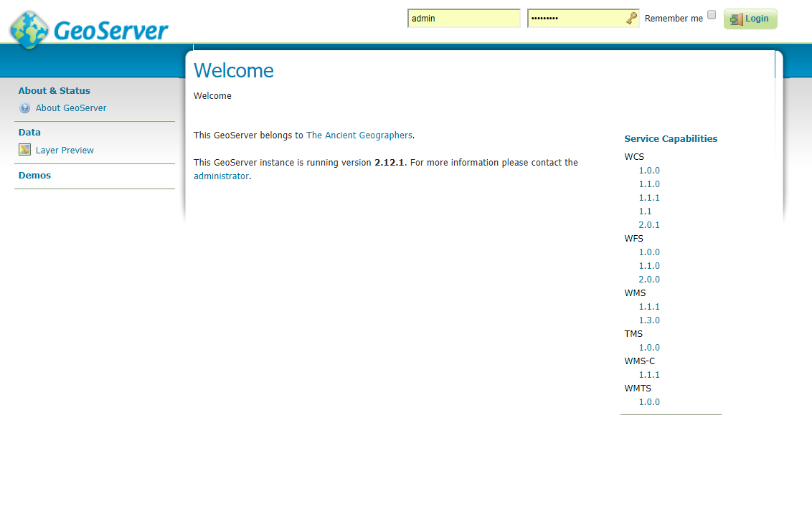812x519 pixels.
Task: Toggle the Remember me checkbox
Action: click(x=712, y=14)
